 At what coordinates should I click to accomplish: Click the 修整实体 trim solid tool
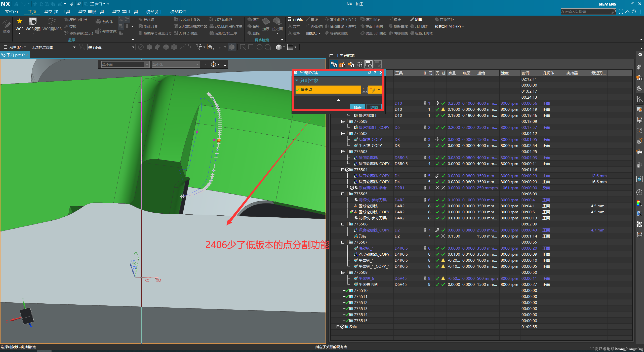click(x=106, y=31)
